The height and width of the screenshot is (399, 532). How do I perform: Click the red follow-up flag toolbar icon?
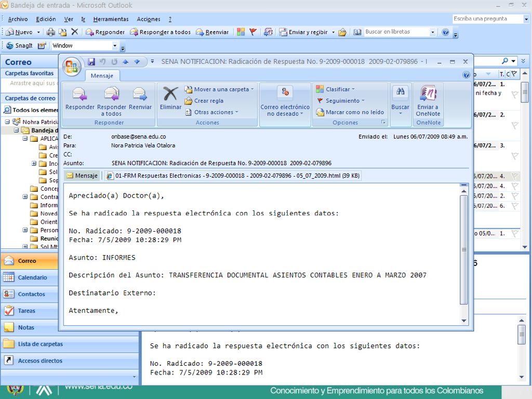tap(253, 32)
